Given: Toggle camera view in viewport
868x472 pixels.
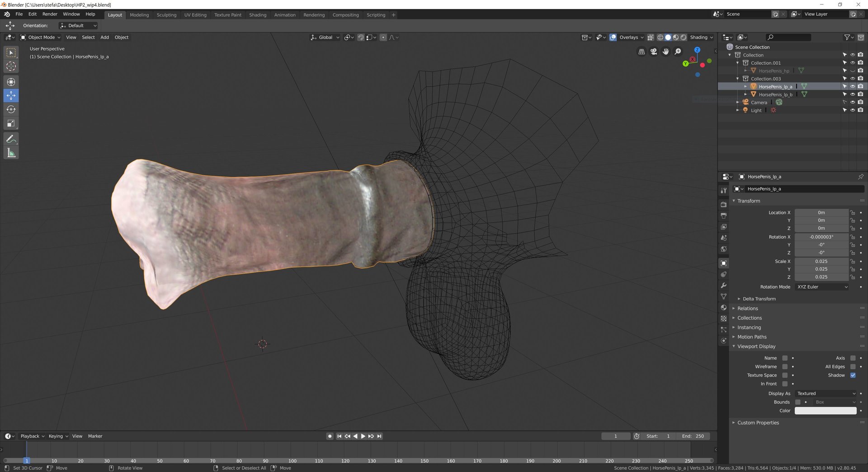Looking at the screenshot, I should point(654,51).
